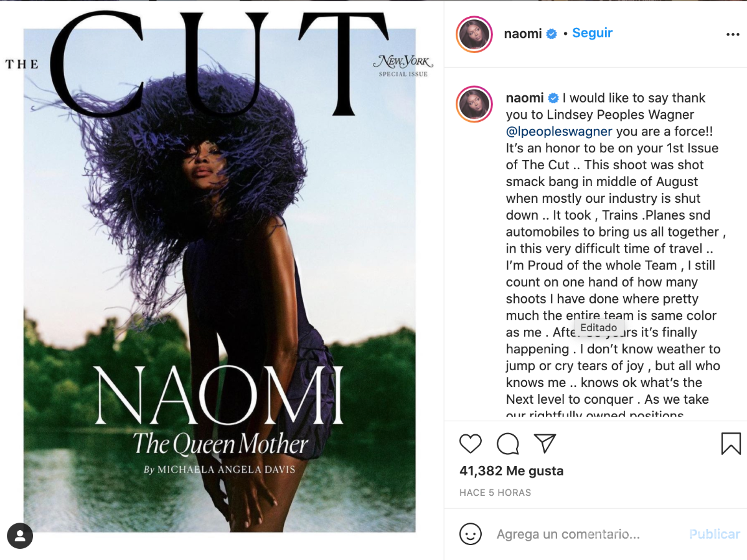Click naomi's avatar beside the caption
Viewport: 747px width, 560px height.
474,105
